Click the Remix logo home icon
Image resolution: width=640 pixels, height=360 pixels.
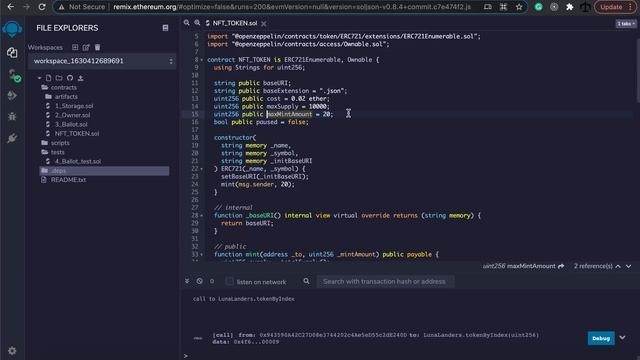click(x=12, y=29)
